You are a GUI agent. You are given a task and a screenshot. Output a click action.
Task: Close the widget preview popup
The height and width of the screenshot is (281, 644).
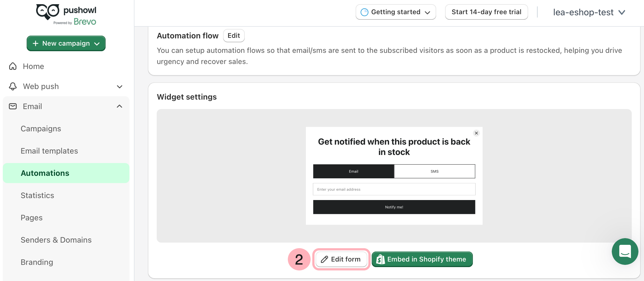click(x=476, y=133)
